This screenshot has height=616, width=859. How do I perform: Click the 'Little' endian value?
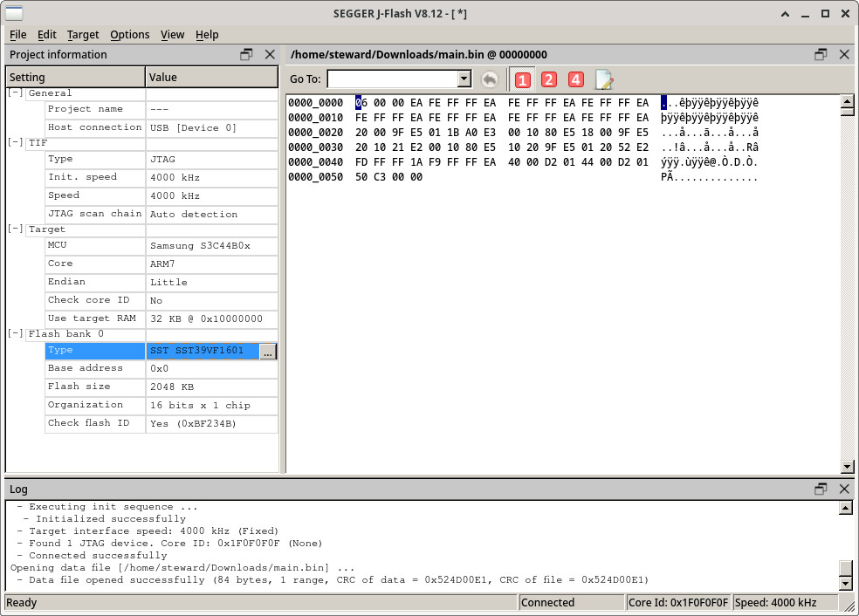point(168,282)
